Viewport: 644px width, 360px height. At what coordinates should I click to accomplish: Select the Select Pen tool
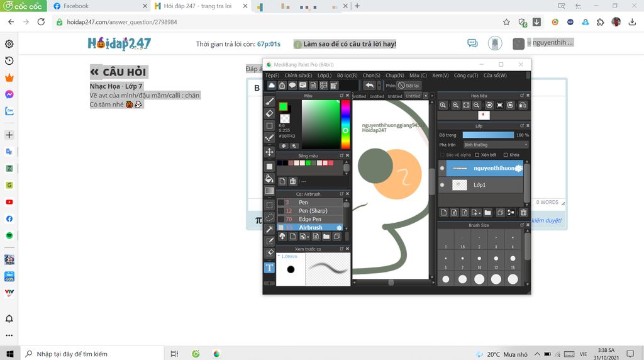(269, 241)
